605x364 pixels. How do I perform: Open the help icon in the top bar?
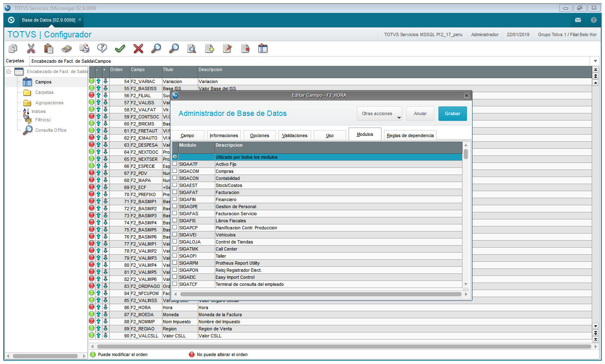point(594,20)
